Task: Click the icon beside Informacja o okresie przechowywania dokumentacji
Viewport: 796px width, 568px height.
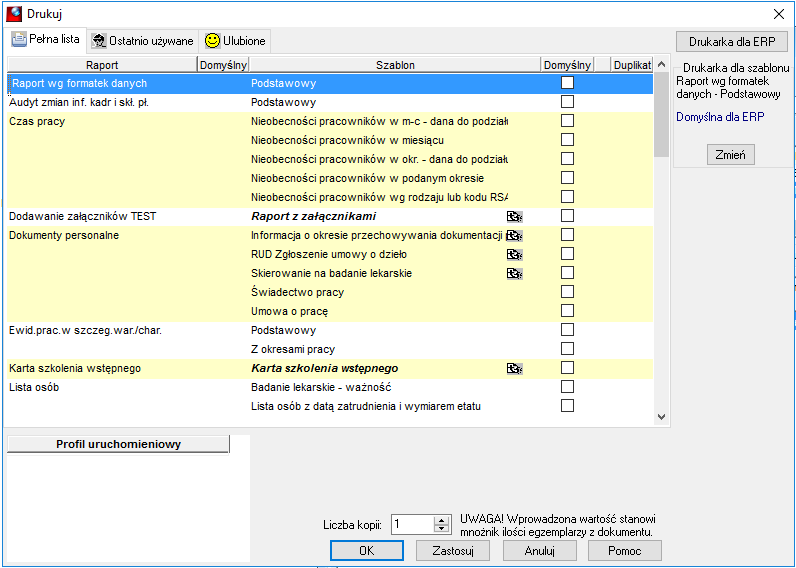Action: [514, 236]
